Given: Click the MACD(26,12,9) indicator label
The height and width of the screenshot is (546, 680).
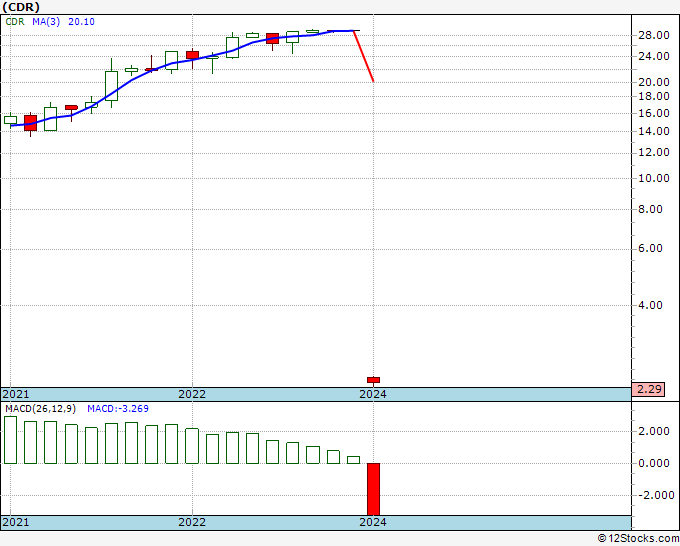Looking at the screenshot, I should [41, 409].
